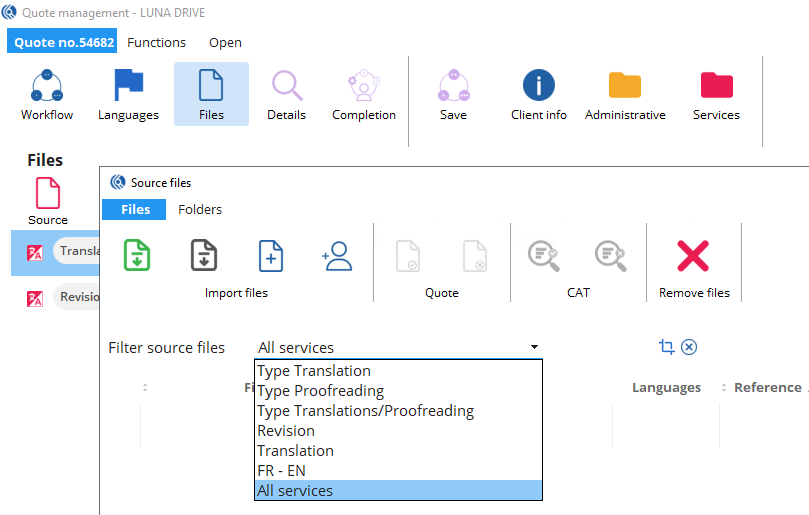Clear the filter with circled X button
Screen dimensions: 809x515
tap(689, 347)
